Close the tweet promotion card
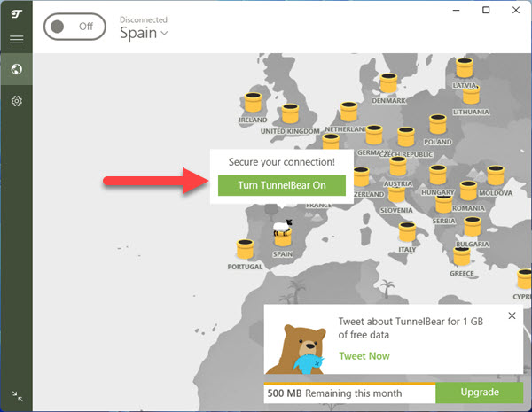532x412 pixels. (x=512, y=315)
